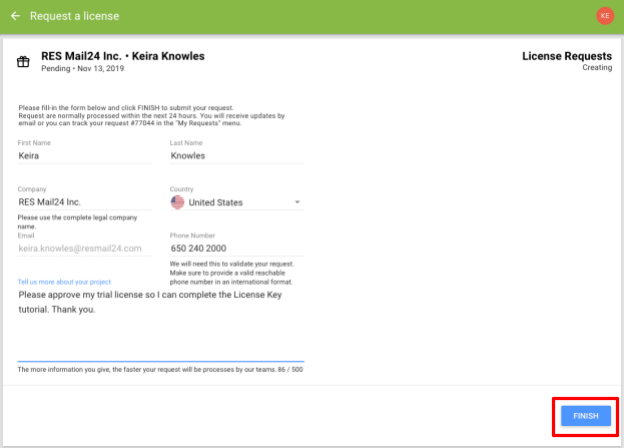The width and height of the screenshot is (624, 448).
Task: Click the FINISH button
Action: (585, 416)
